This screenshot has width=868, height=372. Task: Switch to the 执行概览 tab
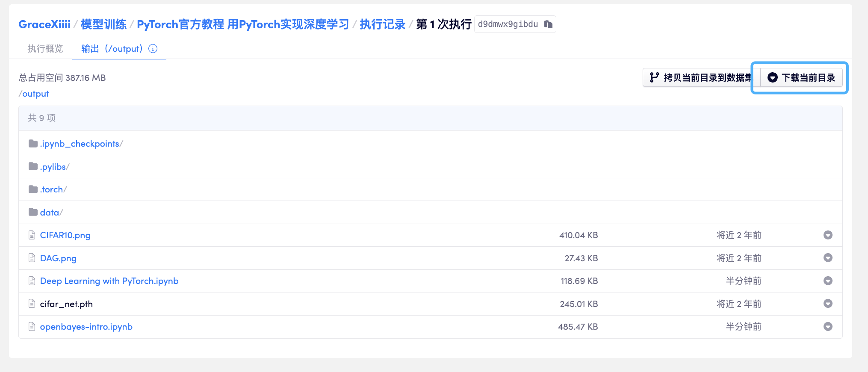(45, 49)
